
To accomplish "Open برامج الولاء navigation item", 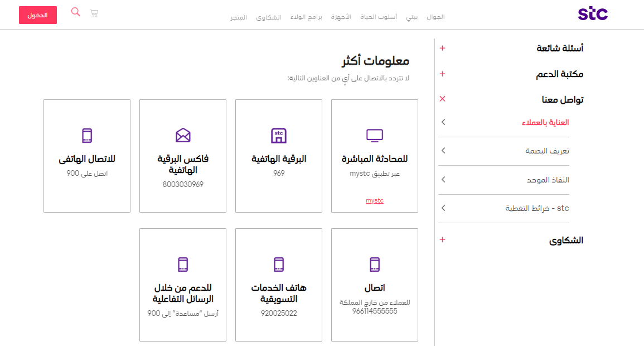I will click(x=307, y=17).
